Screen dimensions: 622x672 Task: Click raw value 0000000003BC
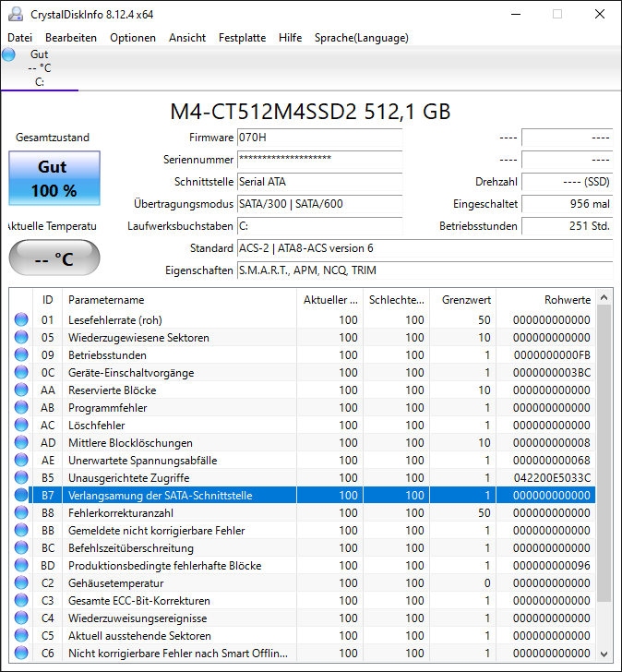(x=552, y=372)
